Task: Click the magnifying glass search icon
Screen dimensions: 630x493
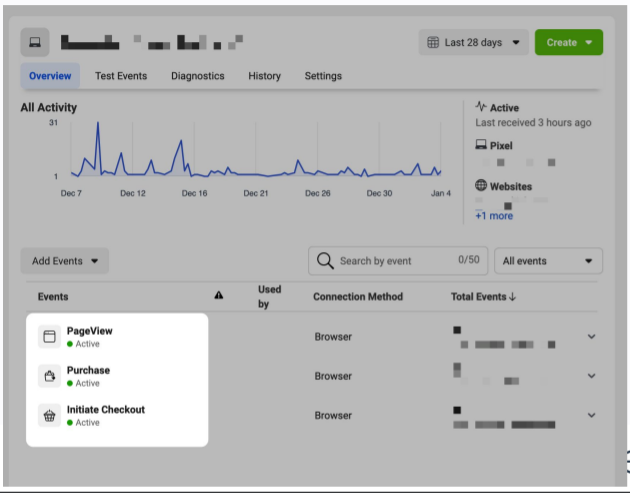Action: click(325, 261)
